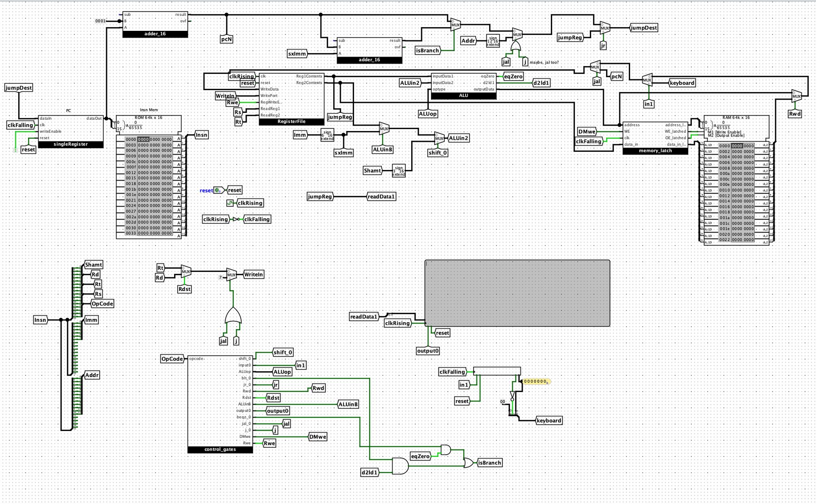The height and width of the screenshot is (504, 816).
Task: Select the ALU subcircuit block
Action: pos(463,86)
